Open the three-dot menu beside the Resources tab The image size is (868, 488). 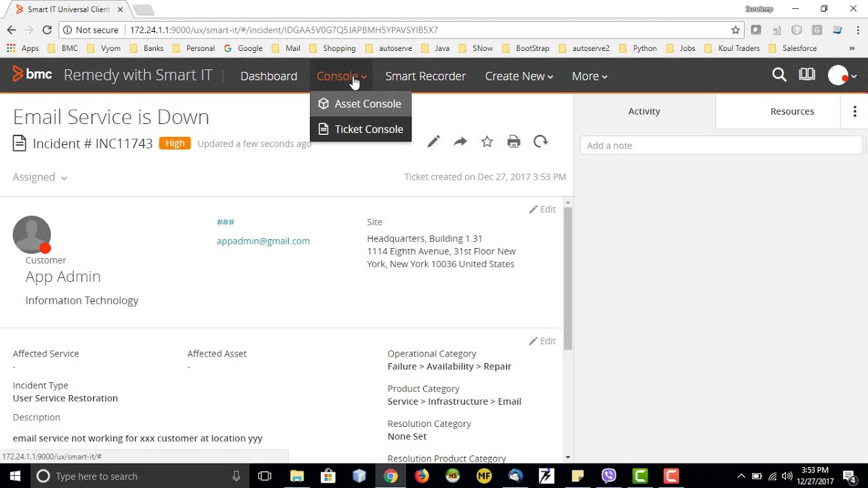click(854, 111)
